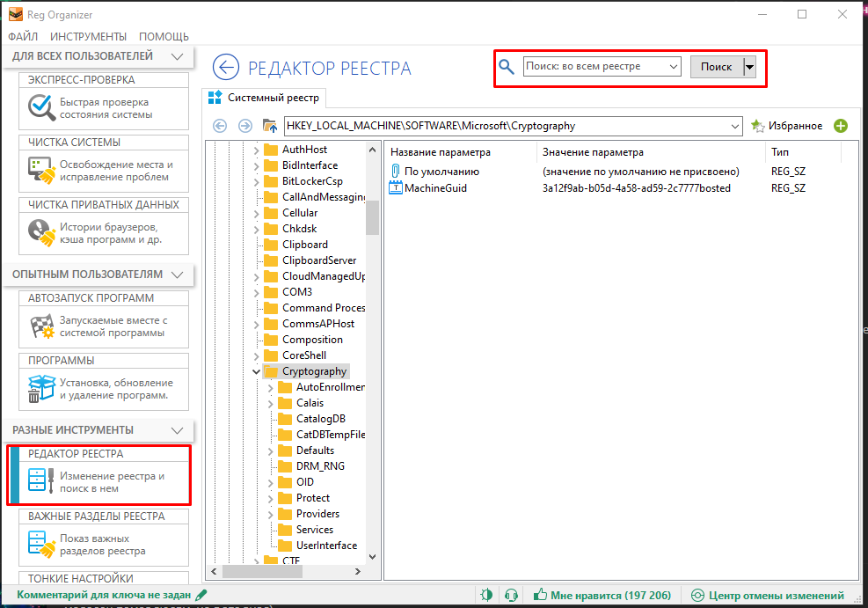Open Центр отмены изменений link
The height and width of the screenshot is (608, 868).
click(765, 596)
